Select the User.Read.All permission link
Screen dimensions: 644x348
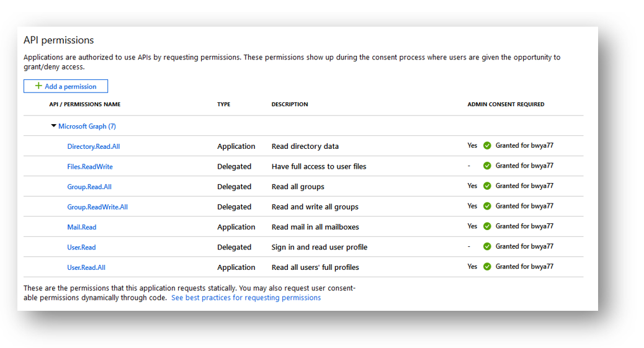click(x=86, y=267)
